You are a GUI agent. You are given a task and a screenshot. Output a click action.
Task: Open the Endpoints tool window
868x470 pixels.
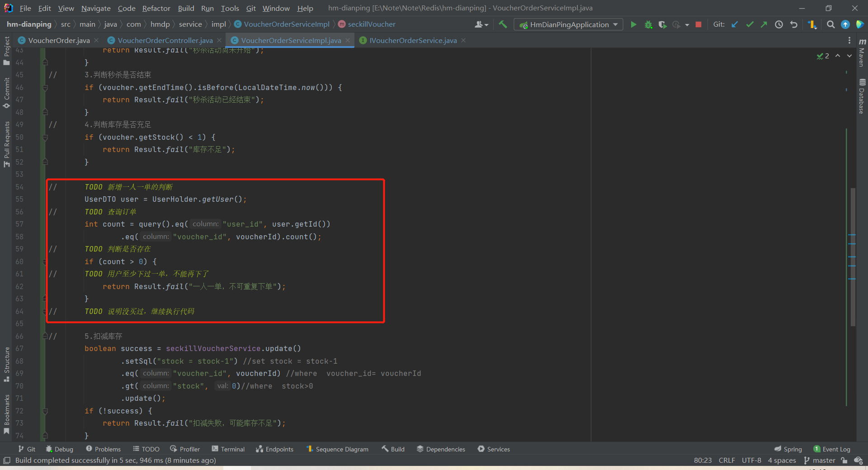tap(275, 449)
